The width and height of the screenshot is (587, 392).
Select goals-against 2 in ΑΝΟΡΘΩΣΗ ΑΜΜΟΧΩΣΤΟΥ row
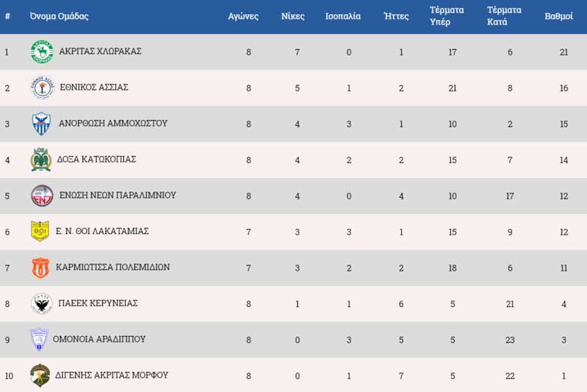coord(510,124)
